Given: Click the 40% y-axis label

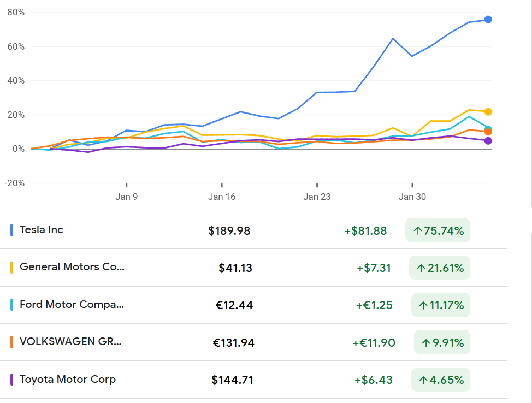Looking at the screenshot, I should pos(16,81).
